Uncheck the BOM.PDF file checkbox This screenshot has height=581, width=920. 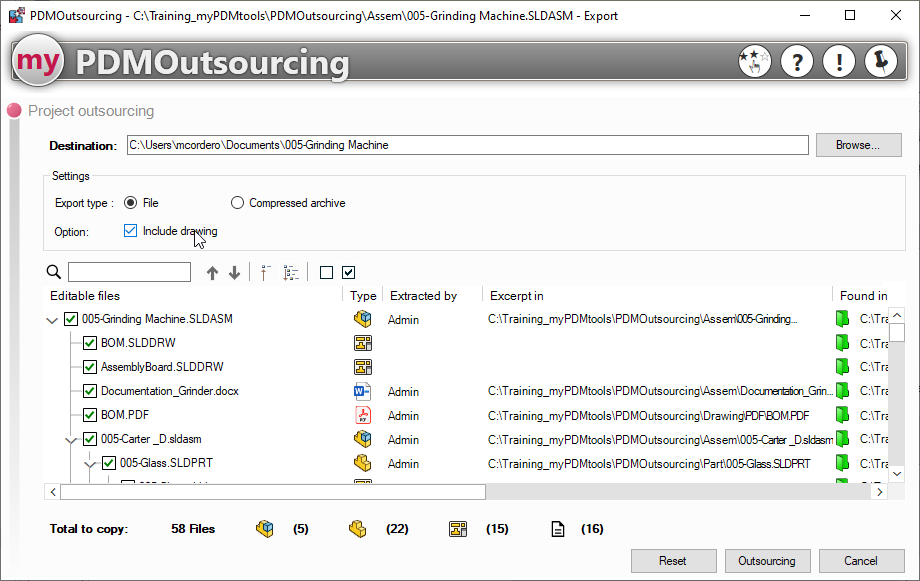90,415
